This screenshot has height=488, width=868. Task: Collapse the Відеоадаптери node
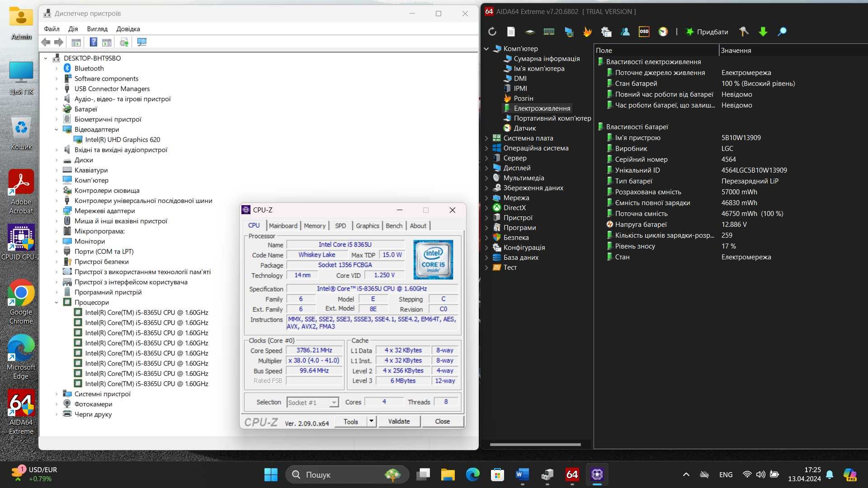point(57,129)
